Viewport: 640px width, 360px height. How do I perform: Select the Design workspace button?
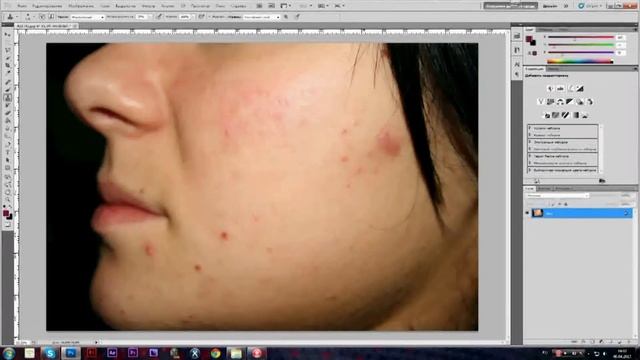pos(550,6)
